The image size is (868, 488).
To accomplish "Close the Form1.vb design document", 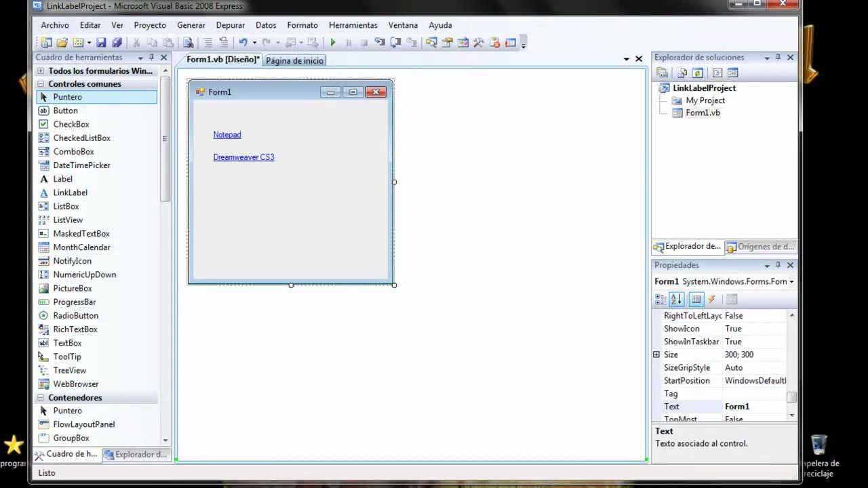I will click(x=639, y=59).
